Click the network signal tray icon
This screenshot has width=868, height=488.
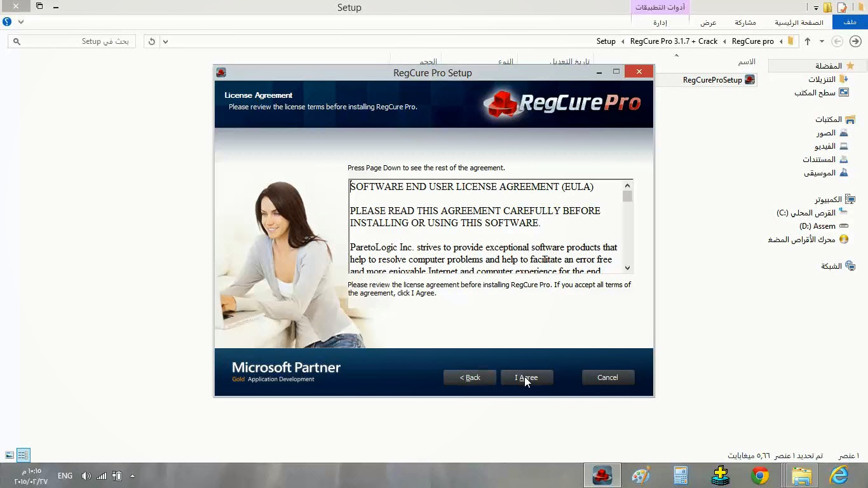[x=102, y=475]
